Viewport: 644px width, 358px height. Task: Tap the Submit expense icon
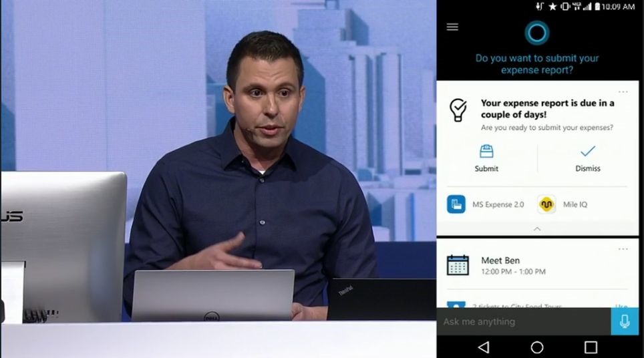pyautogui.click(x=486, y=151)
